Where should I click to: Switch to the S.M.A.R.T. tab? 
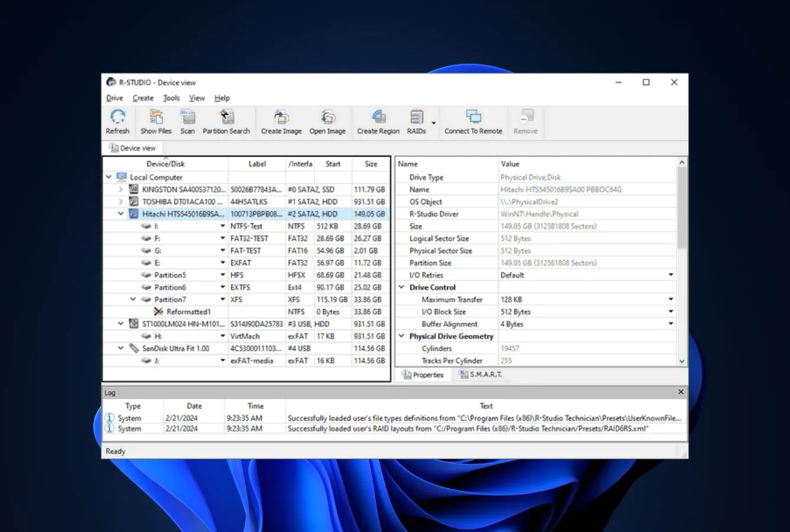(481, 375)
